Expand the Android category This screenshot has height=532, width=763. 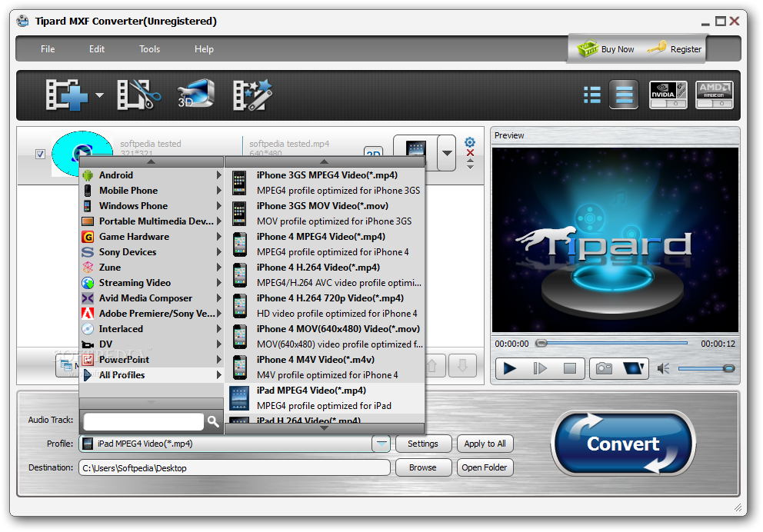151,175
